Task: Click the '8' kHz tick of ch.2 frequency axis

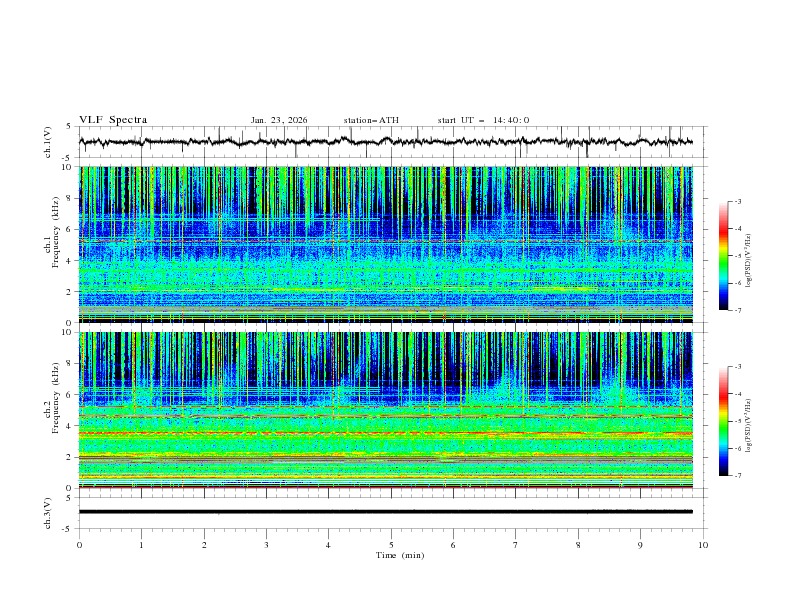Action: (x=70, y=364)
